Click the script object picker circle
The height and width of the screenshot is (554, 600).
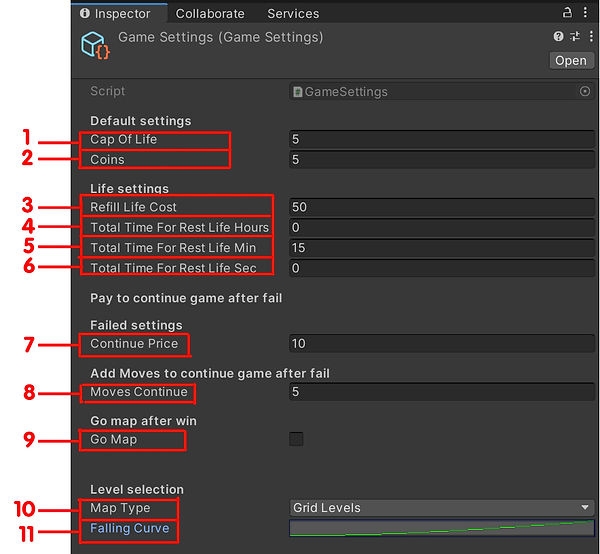pos(585,91)
